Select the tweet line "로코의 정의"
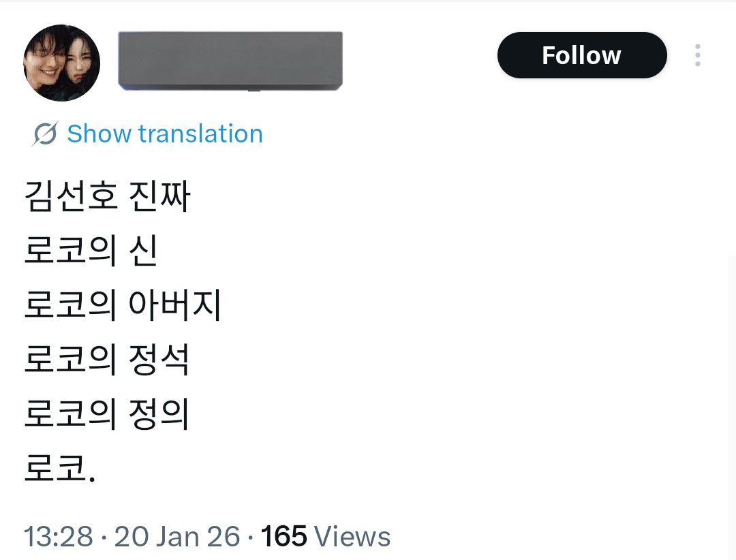 [x=106, y=414]
